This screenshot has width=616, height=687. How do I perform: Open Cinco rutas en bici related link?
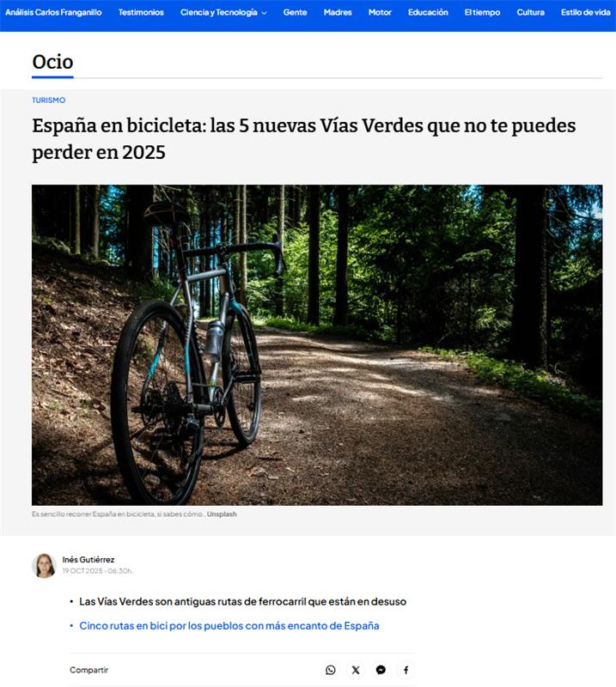[229, 626]
